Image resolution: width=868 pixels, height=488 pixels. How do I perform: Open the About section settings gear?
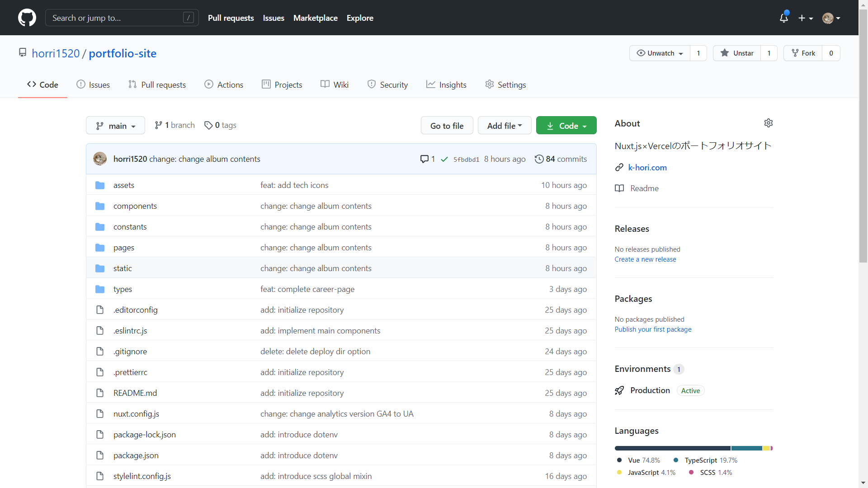point(769,123)
